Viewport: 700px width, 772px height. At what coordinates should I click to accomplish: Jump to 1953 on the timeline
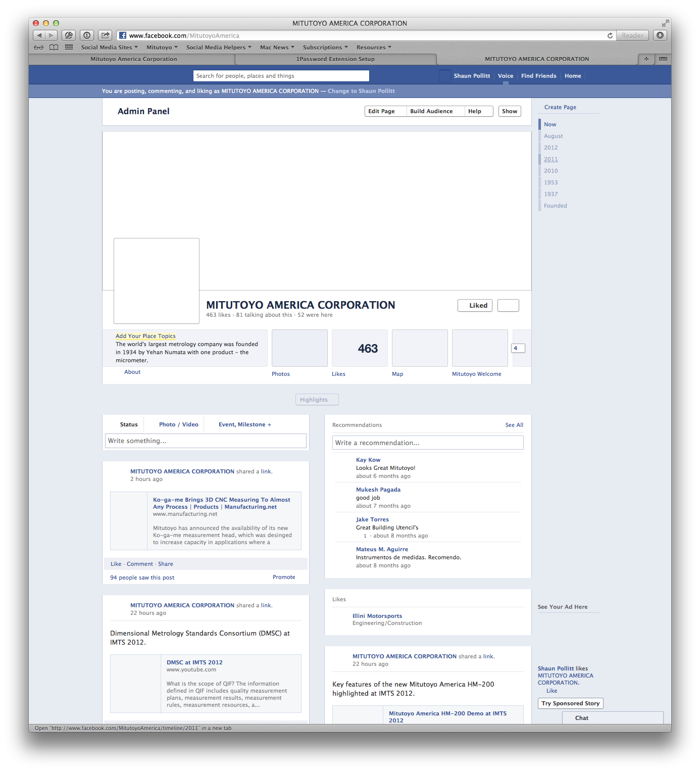click(551, 182)
